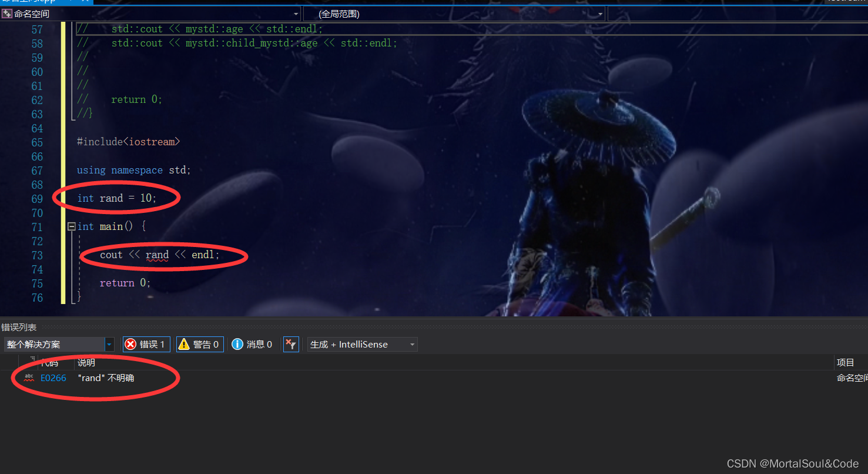Click the red error circle icon
This screenshot has height=474, width=868.
[x=130, y=344]
